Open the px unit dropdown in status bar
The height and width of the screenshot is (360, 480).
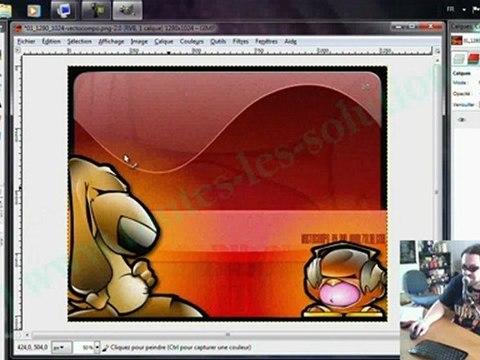pos(62,348)
